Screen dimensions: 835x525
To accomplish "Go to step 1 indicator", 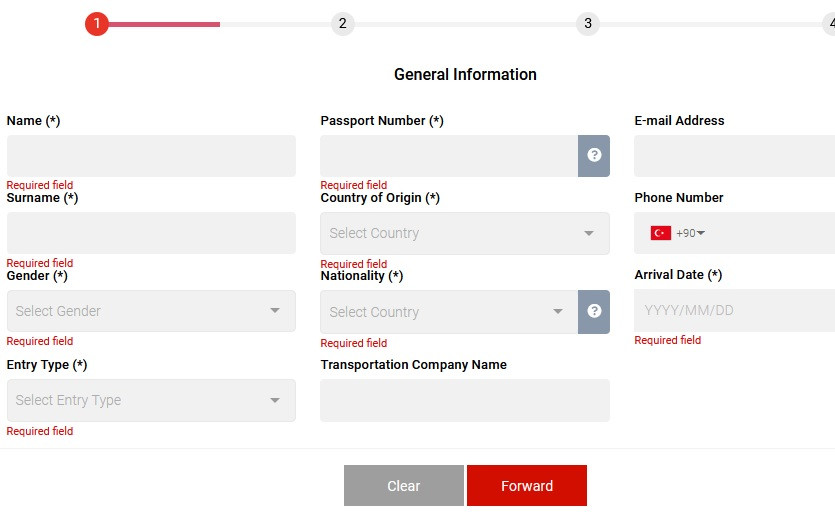I will tap(96, 23).
